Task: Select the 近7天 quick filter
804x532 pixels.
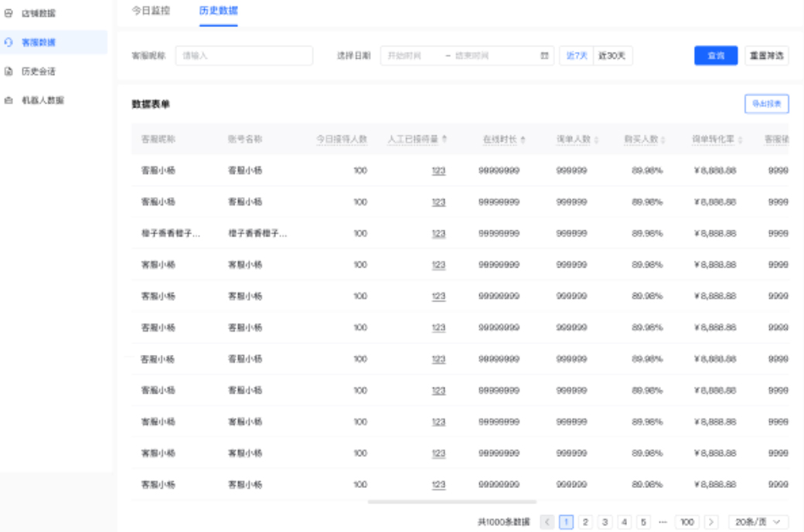Action: (x=578, y=56)
